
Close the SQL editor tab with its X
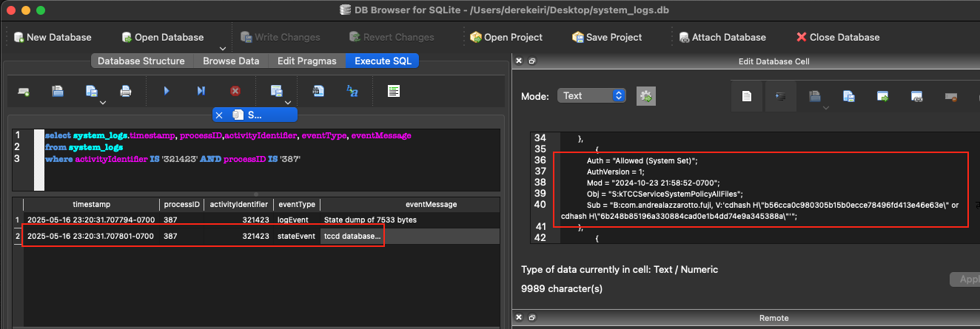click(x=219, y=115)
